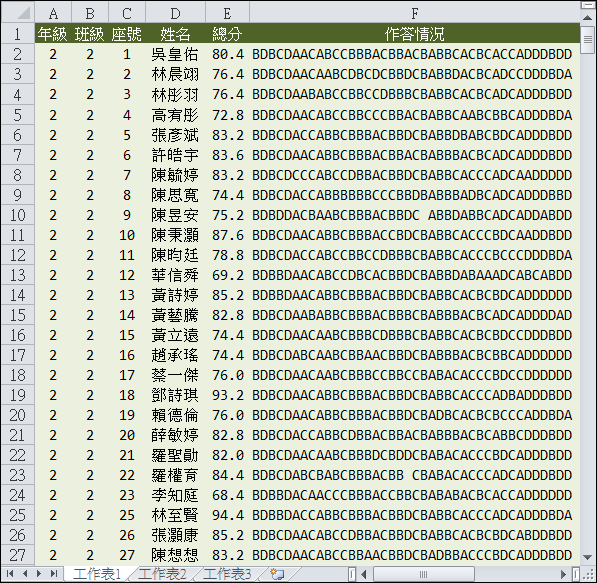597x583 pixels.
Task: Select column C header
Action: point(127,13)
